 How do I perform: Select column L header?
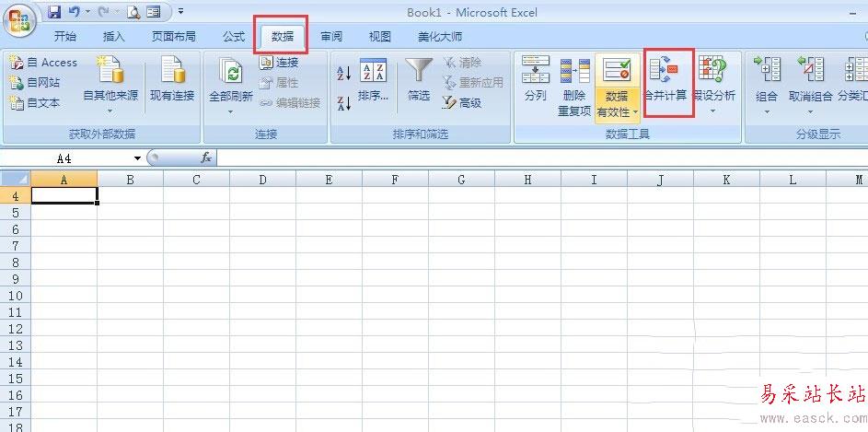(x=793, y=180)
